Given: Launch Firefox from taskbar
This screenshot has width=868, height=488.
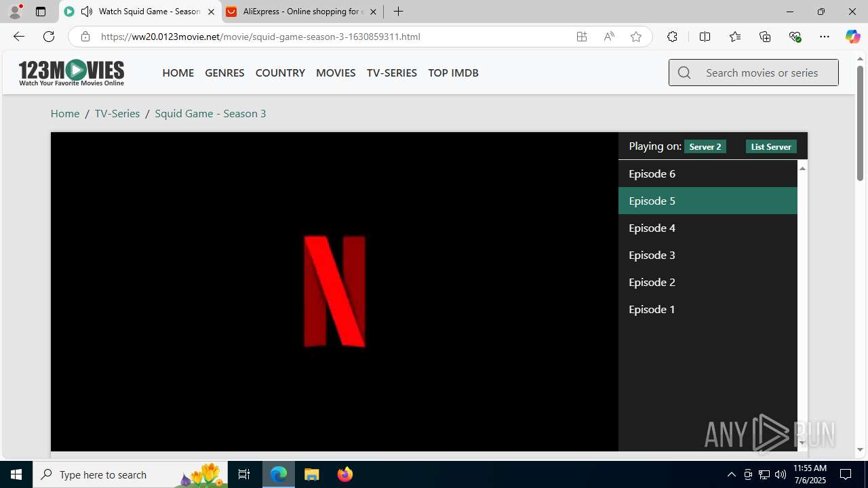Looking at the screenshot, I should (x=344, y=474).
